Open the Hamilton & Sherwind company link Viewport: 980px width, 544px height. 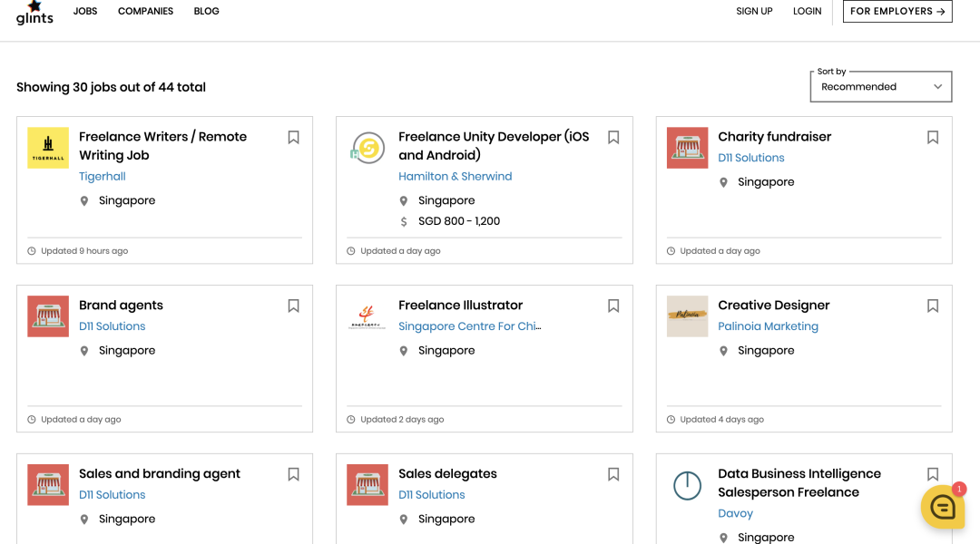click(455, 177)
